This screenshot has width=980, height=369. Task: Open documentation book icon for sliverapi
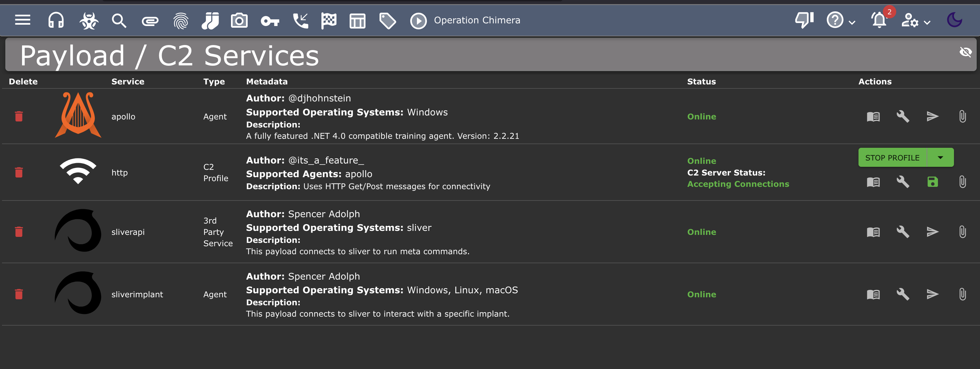pyautogui.click(x=873, y=232)
